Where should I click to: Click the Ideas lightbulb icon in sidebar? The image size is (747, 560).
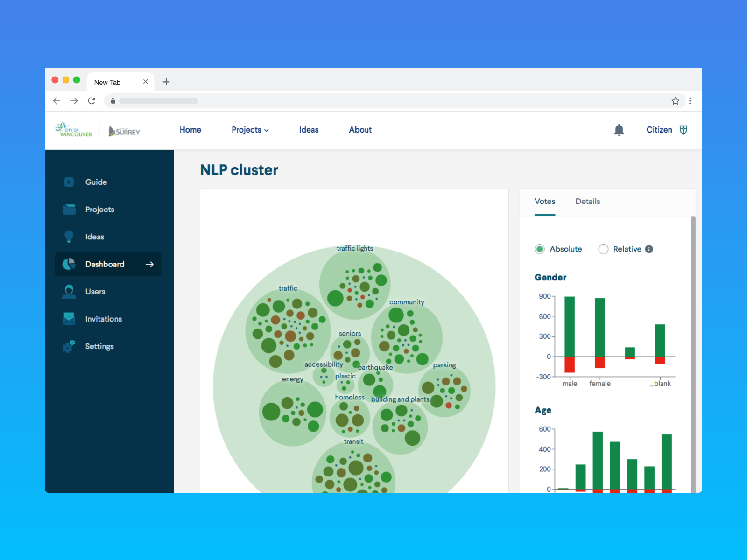(69, 237)
